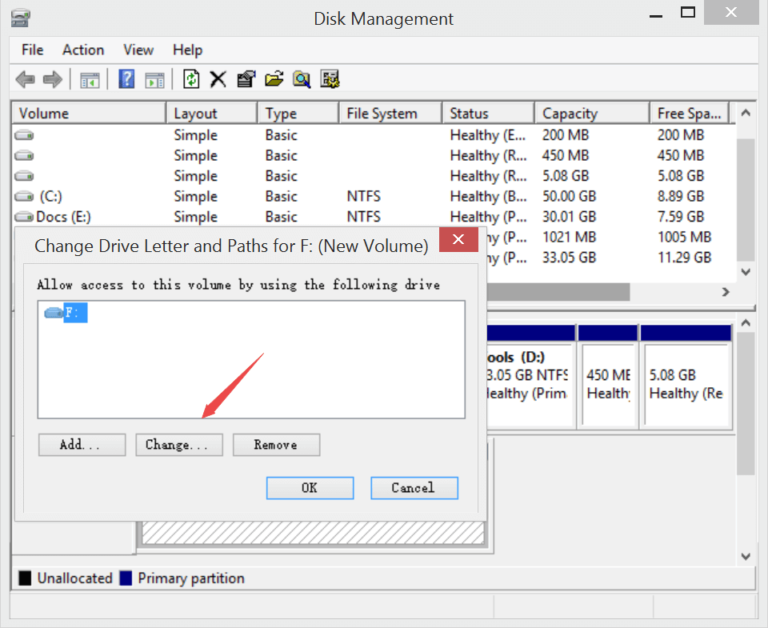Click the show/hide console tree icon
Screen dimensions: 768x628
tap(90, 80)
